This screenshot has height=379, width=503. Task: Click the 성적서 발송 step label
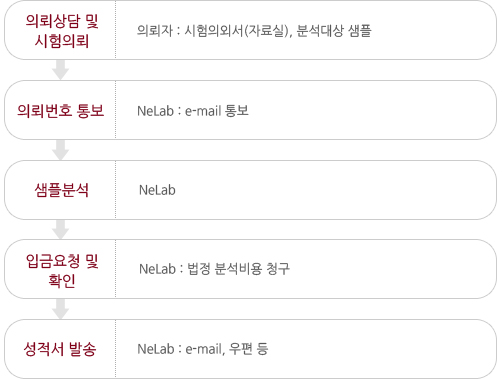[x=60, y=349]
